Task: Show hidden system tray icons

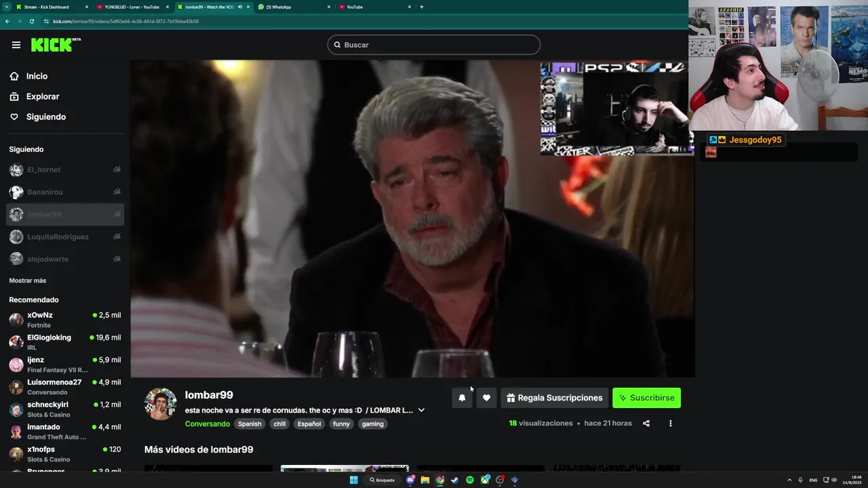Action: coord(790,480)
